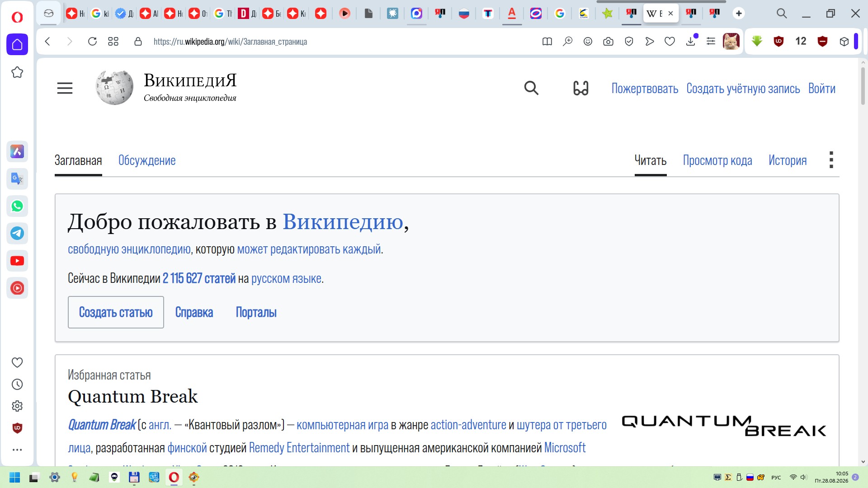
Task: Open the privacy protection shield in address bar
Action: (629, 42)
